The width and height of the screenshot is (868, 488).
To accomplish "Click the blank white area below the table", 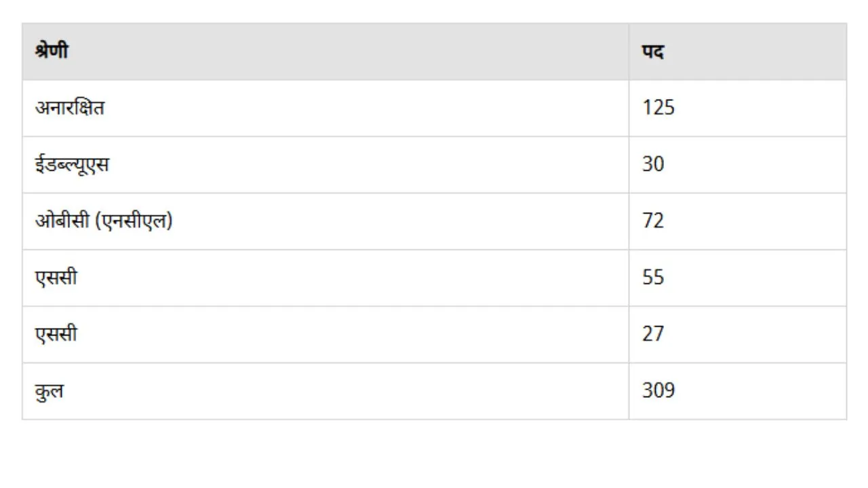I will (434, 453).
